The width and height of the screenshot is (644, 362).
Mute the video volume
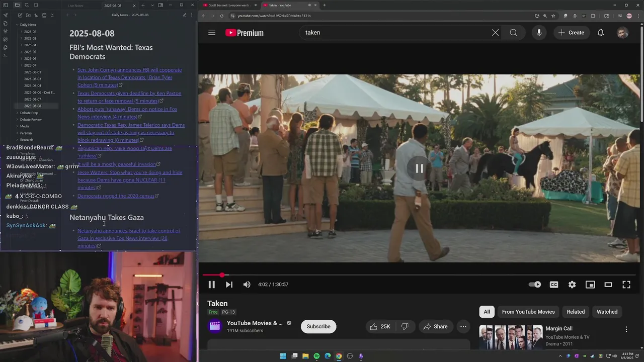click(247, 285)
